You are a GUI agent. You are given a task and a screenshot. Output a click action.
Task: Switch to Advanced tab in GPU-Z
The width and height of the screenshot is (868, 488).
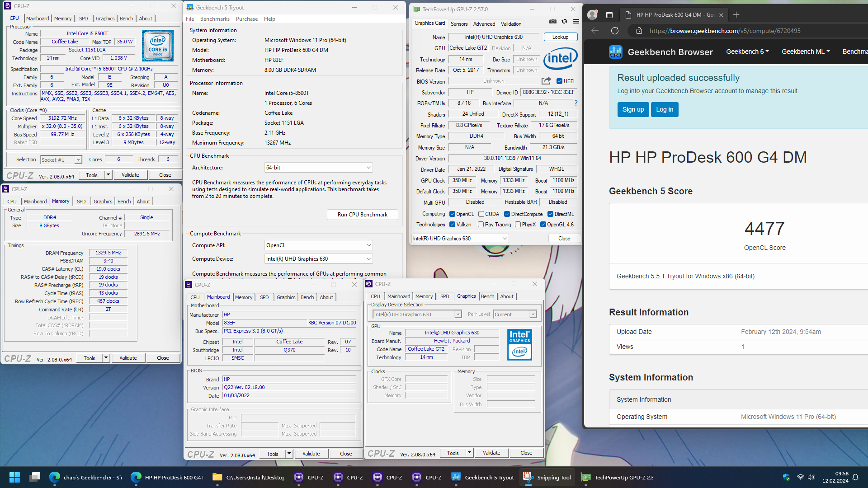pos(484,24)
